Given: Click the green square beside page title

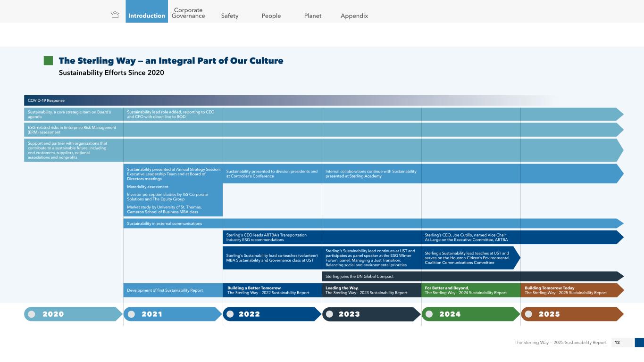Looking at the screenshot, I should [x=48, y=61].
